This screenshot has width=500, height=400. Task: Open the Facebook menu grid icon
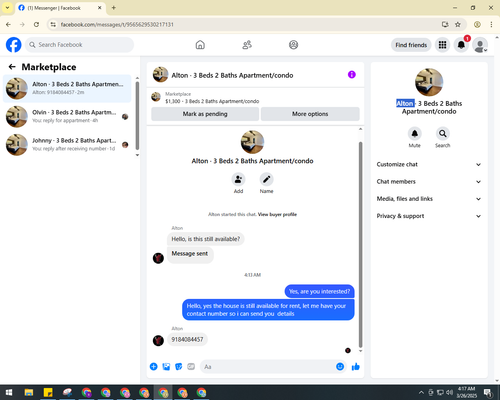pos(442,45)
